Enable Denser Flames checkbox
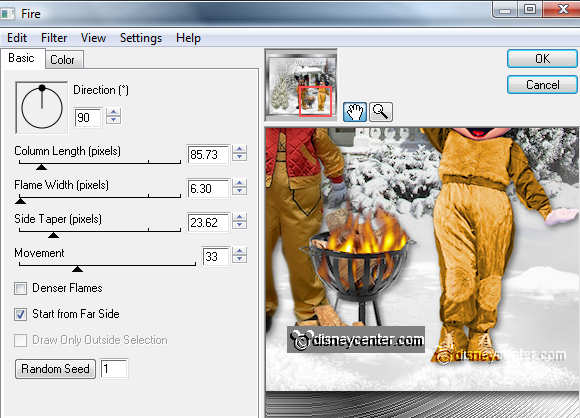 click(20, 288)
